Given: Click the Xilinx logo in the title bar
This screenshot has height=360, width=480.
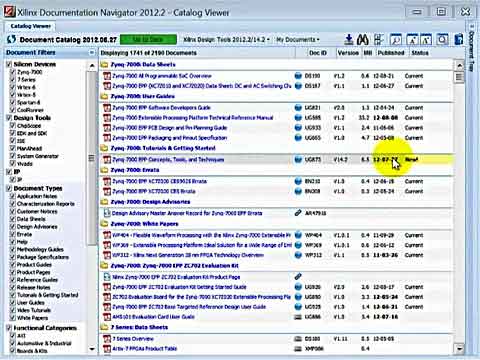Looking at the screenshot, I should 9,12.
